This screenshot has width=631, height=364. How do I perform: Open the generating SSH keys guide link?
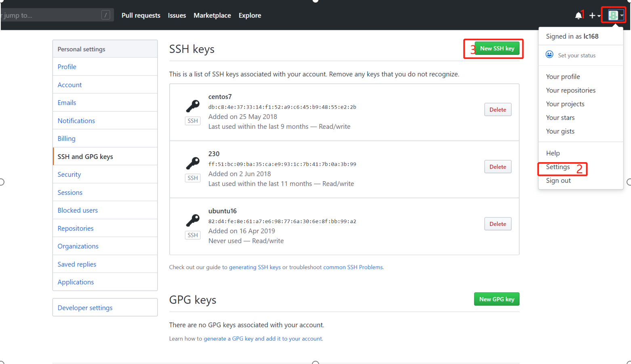(x=255, y=267)
